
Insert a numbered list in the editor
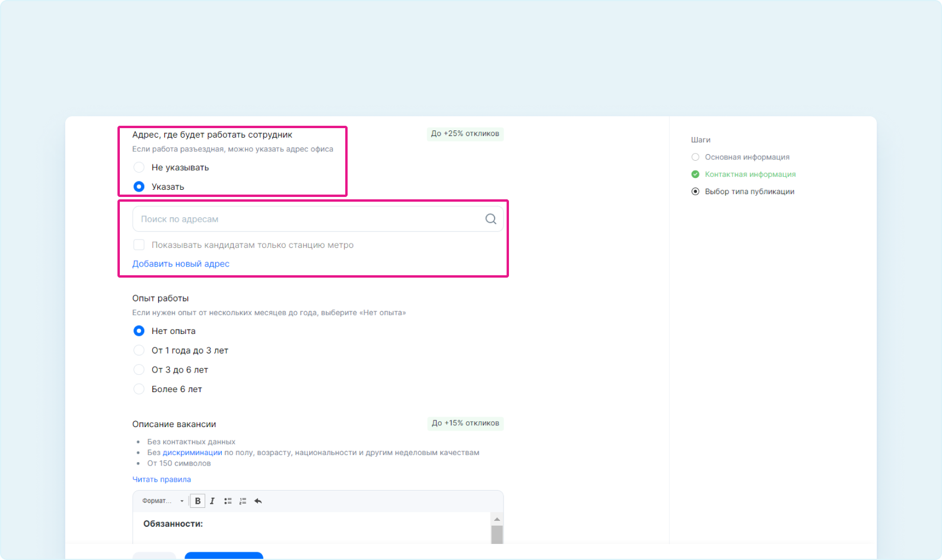(x=243, y=501)
